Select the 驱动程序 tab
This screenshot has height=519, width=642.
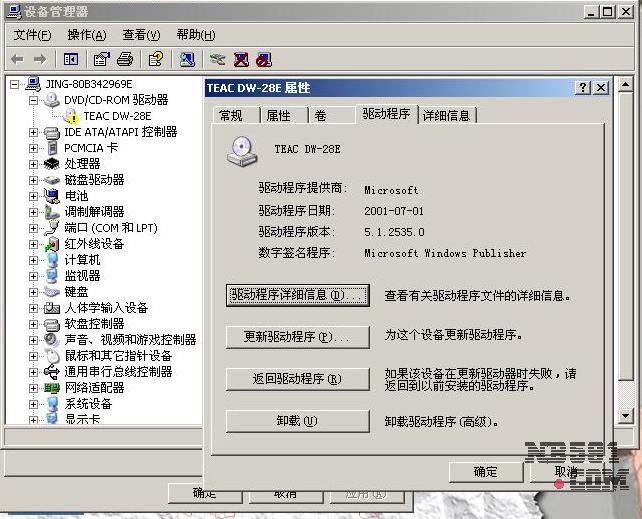(386, 114)
